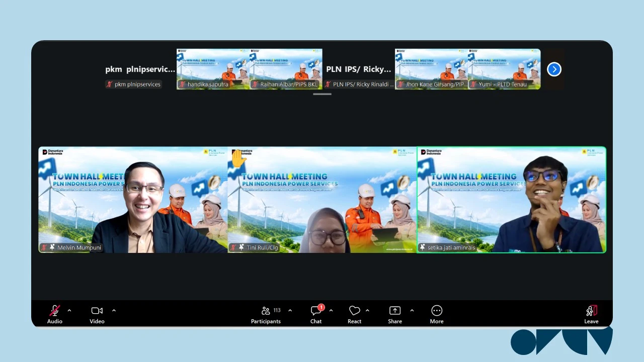The height and width of the screenshot is (362, 644).
Task: Open audio options arrow next to Audio
Action: (69, 311)
